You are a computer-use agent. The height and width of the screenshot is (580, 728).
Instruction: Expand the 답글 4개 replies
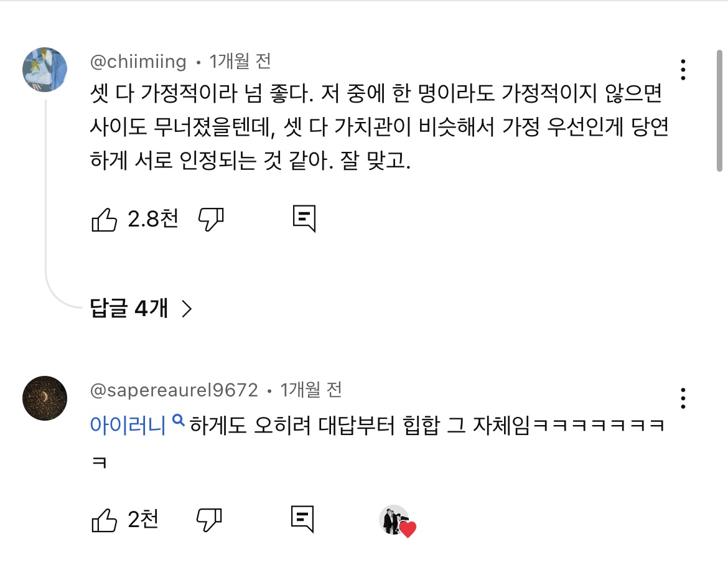pyautogui.click(x=129, y=308)
